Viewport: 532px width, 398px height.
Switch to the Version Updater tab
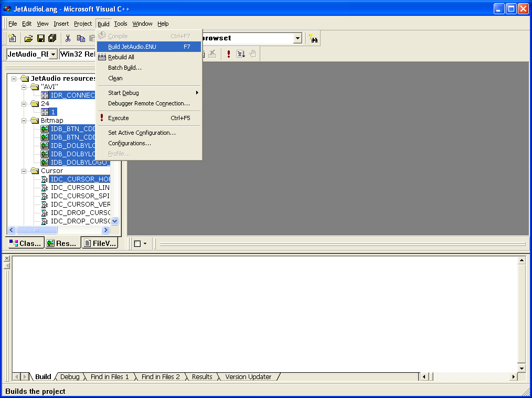[x=248, y=377]
